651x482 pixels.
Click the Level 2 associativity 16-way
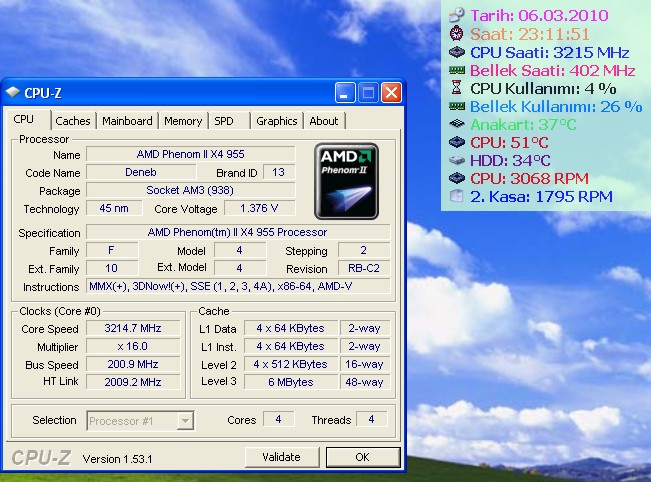pyautogui.click(x=365, y=364)
